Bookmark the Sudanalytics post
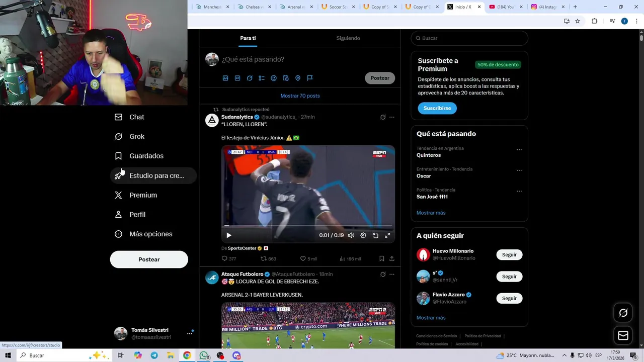 382,258
